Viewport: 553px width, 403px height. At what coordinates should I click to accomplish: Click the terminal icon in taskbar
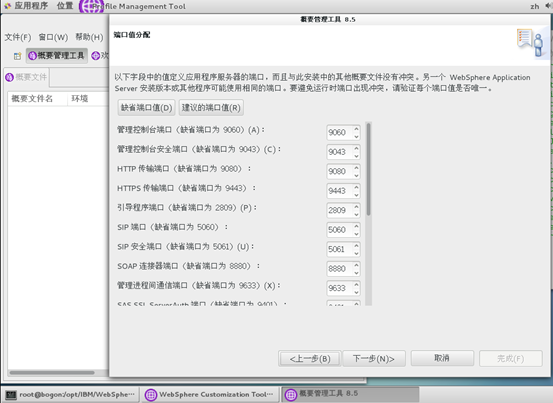click(x=11, y=395)
